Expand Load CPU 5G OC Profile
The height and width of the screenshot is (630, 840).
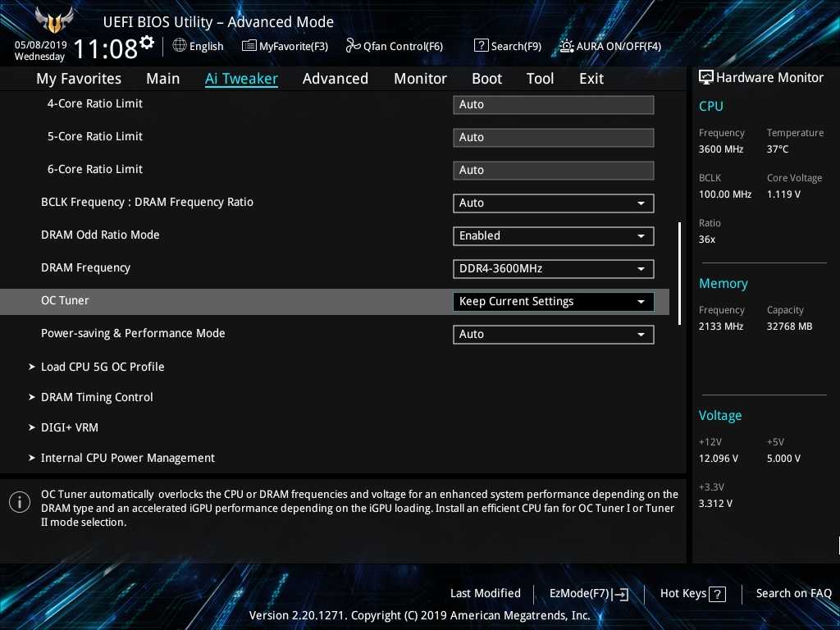click(x=103, y=367)
